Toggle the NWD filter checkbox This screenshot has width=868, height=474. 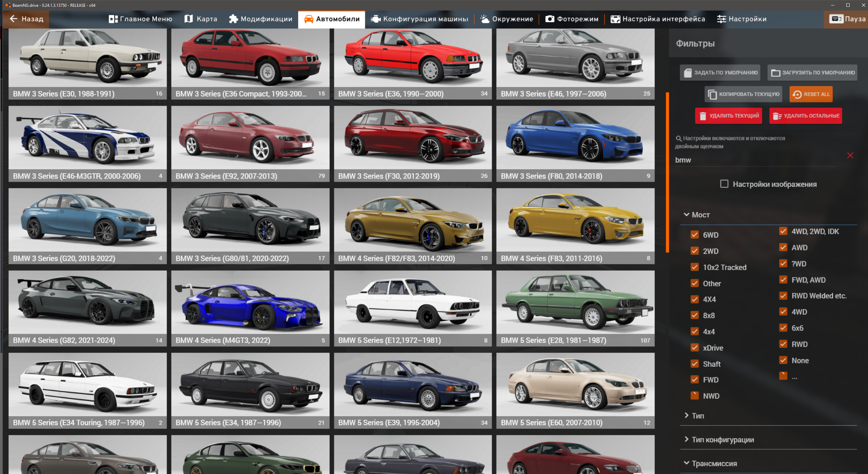(695, 396)
